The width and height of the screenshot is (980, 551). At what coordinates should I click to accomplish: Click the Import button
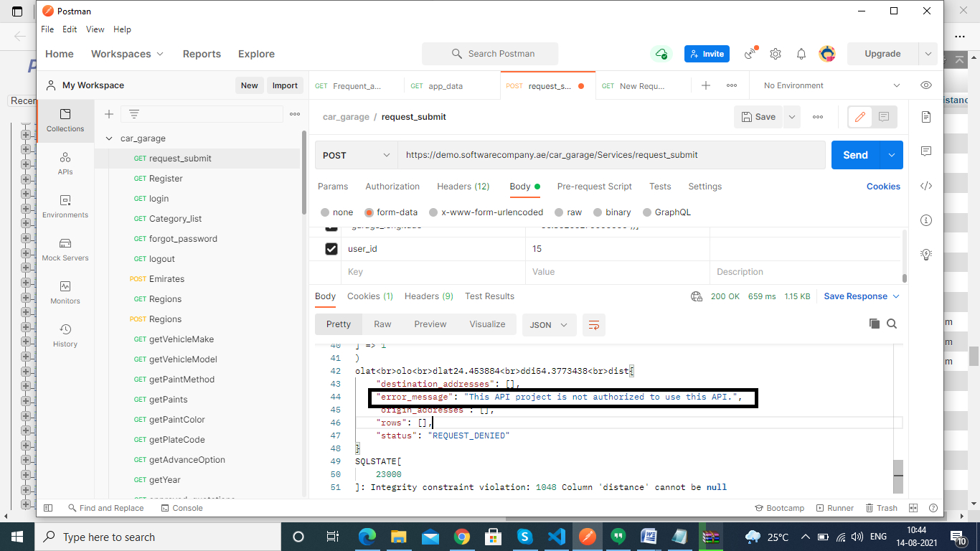point(285,85)
